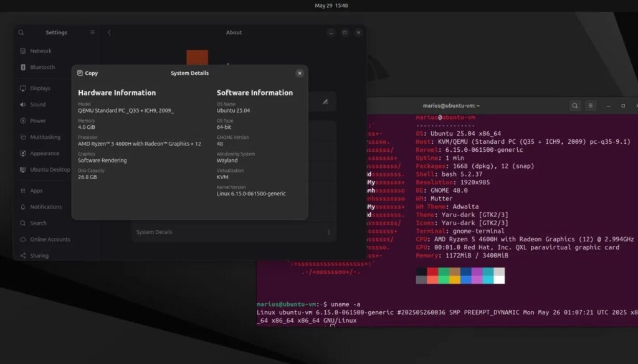Open the terminal hamburger menu

tap(591, 106)
